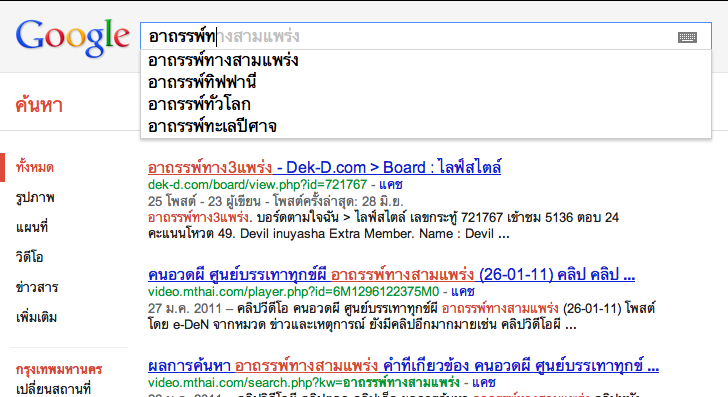Click inside the search input field
This screenshot has width=728, height=397.
click(x=425, y=36)
